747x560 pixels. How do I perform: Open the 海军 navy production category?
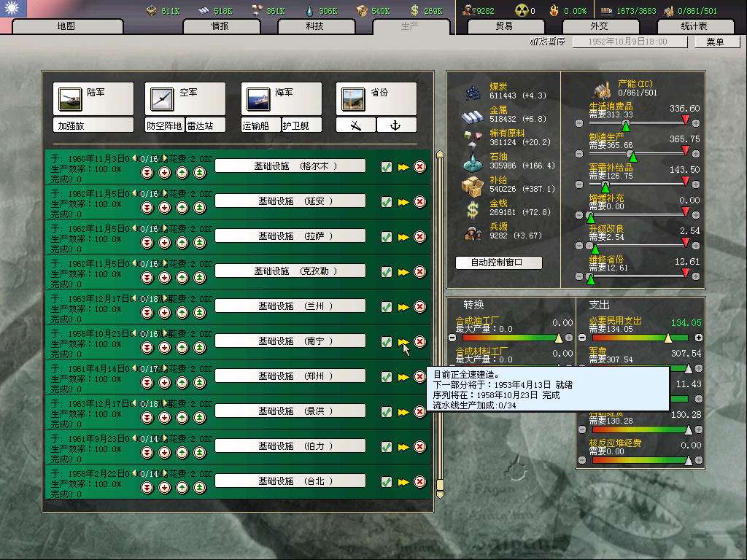pyautogui.click(x=282, y=98)
